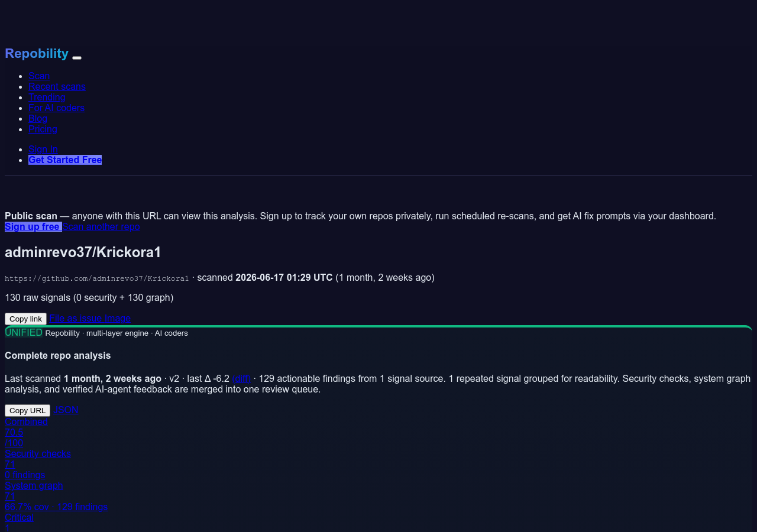The height and width of the screenshot is (532, 757).
Task: Open the Image link
Action: (x=118, y=318)
